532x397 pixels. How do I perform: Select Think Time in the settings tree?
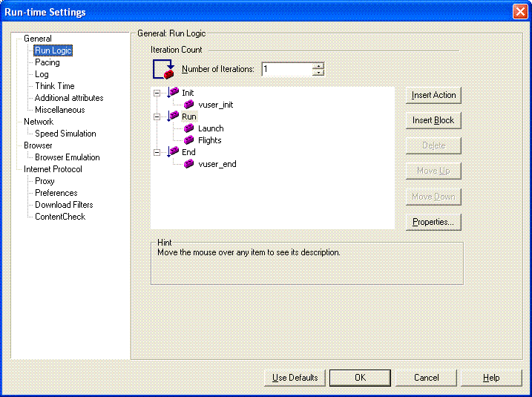(55, 86)
